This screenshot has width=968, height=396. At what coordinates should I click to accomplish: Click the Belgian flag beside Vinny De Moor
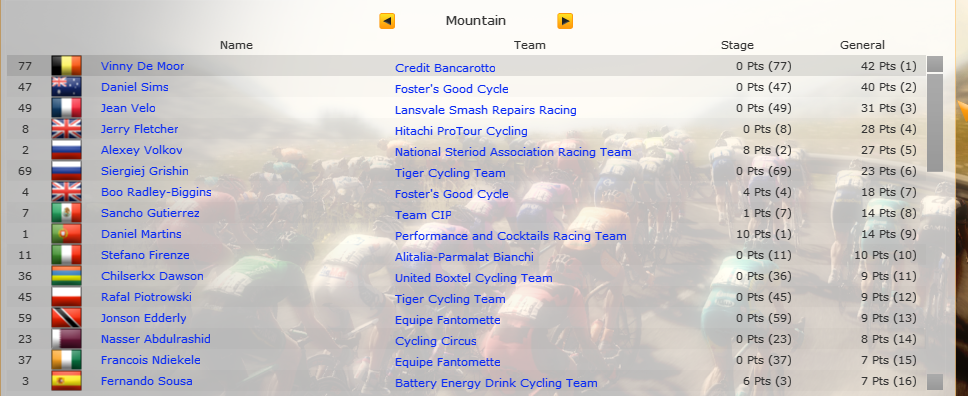[x=66, y=66]
